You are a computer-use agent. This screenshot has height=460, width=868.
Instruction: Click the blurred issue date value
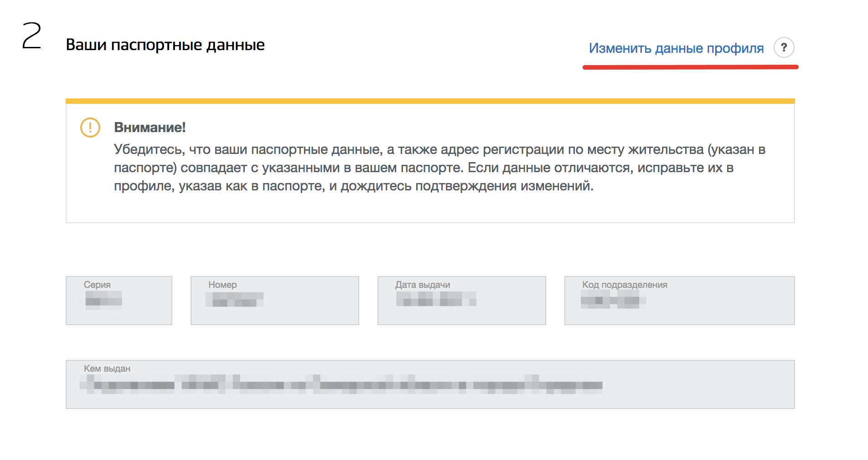[x=436, y=299]
